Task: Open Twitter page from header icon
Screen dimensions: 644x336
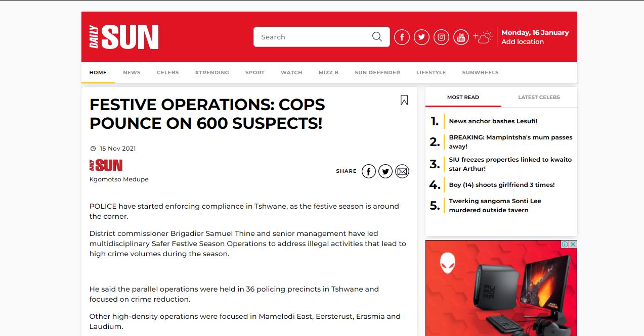Action: point(421,37)
